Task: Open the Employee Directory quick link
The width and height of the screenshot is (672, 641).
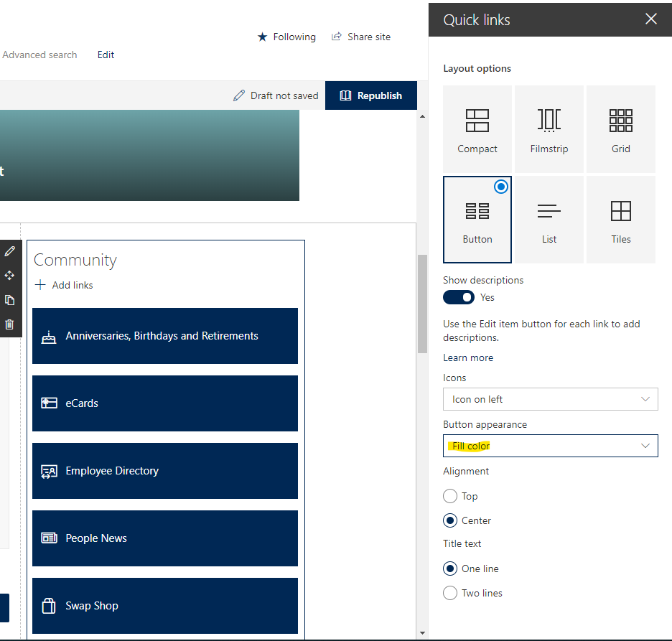Action: pyautogui.click(x=165, y=471)
